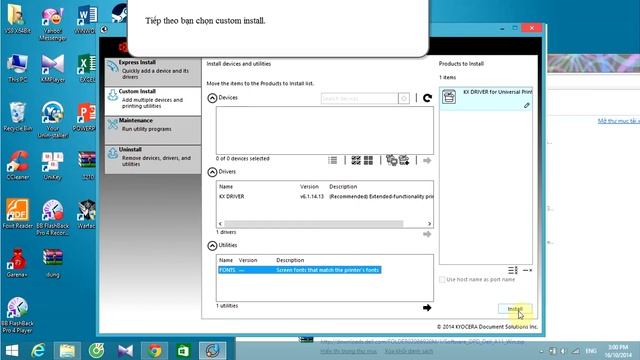640x360 pixels.
Task: Collapse the Devices section
Action: (x=212, y=98)
